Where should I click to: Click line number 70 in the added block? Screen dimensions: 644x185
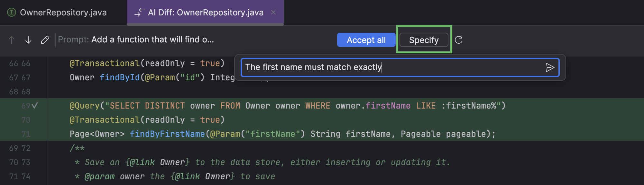point(26,120)
